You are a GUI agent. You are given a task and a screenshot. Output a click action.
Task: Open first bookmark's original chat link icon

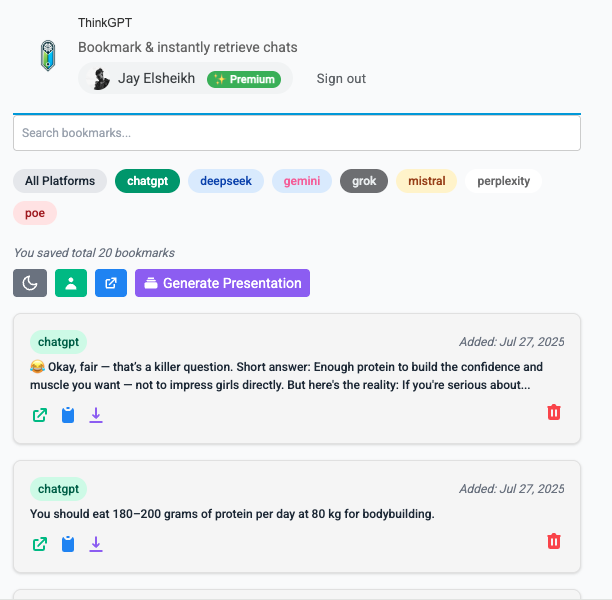point(40,415)
